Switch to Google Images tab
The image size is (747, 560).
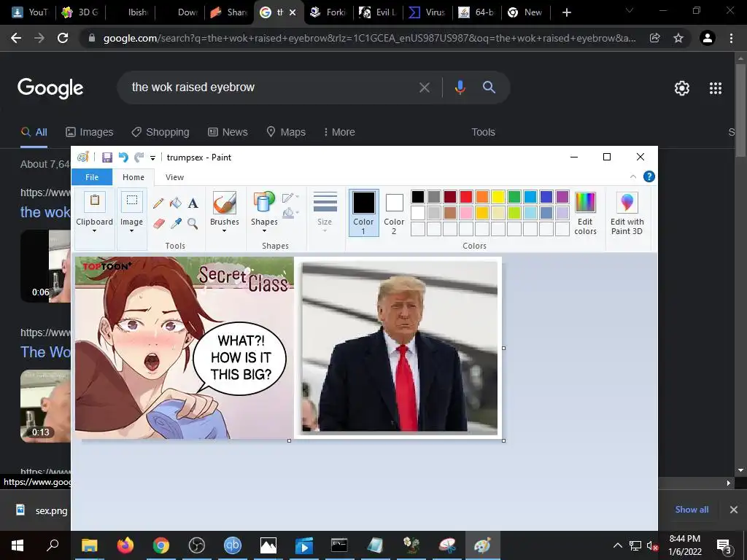(90, 132)
